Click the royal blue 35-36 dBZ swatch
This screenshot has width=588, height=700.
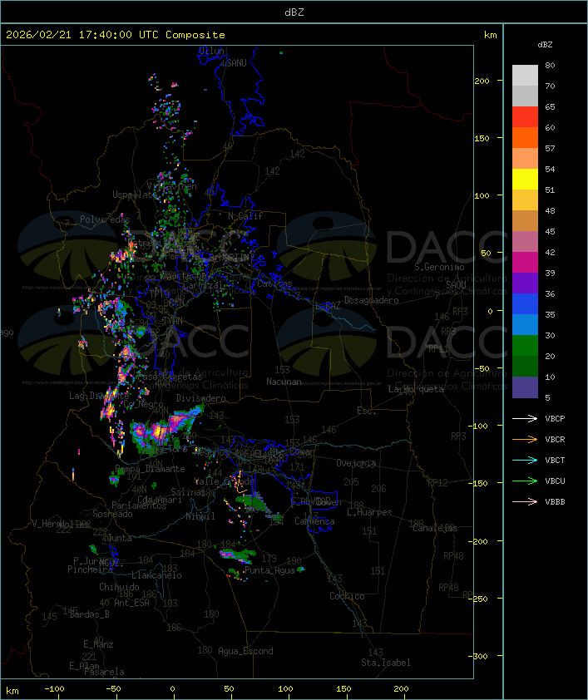point(525,304)
